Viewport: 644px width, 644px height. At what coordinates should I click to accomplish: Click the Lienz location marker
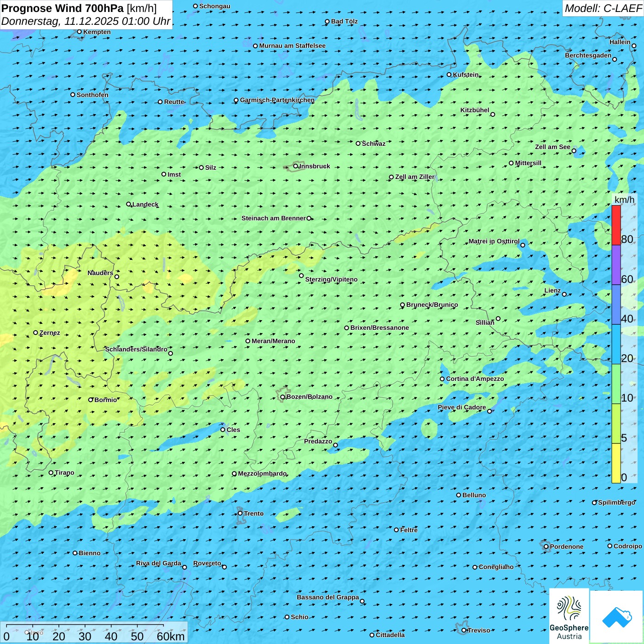[564, 294]
